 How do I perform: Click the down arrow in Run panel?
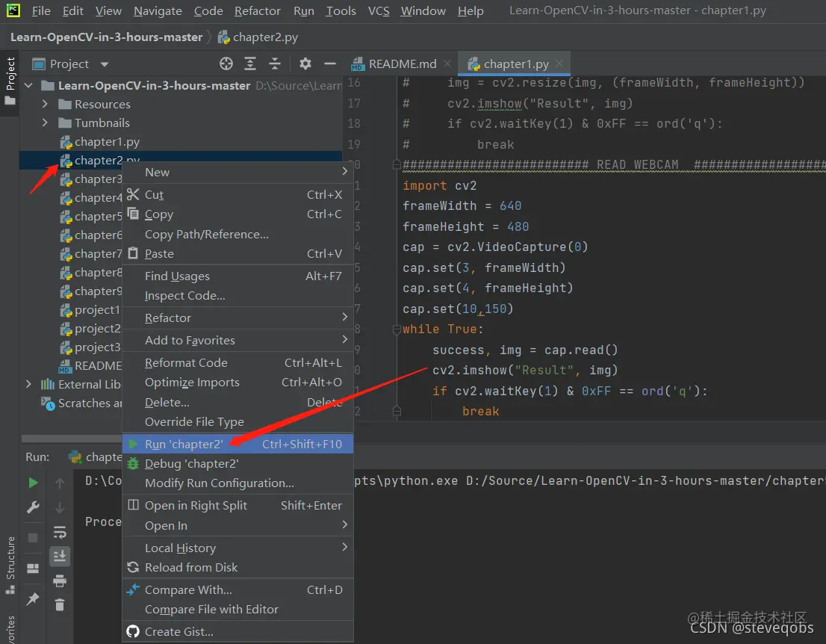(60, 507)
